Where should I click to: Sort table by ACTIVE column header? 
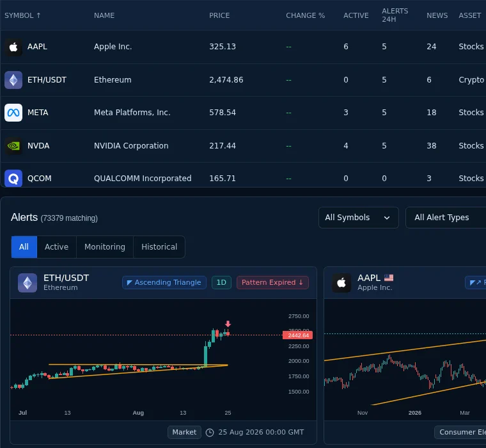(356, 15)
